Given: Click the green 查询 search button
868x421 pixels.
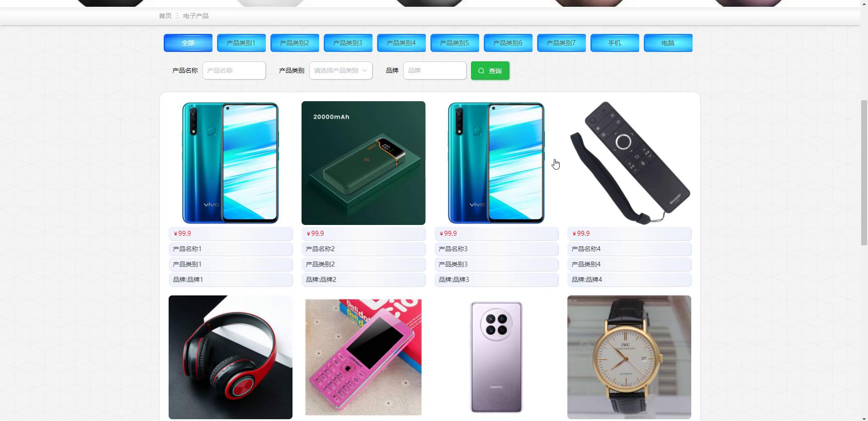Looking at the screenshot, I should [x=490, y=70].
